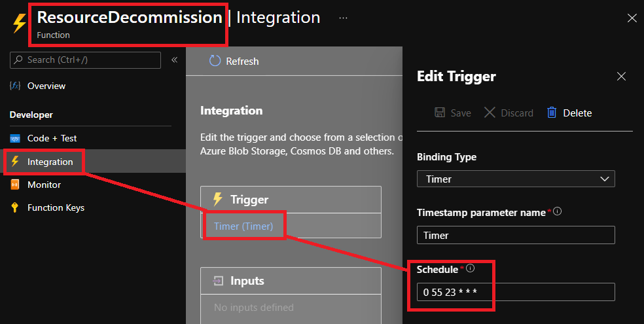Click the Timestamp parameter name field

click(x=516, y=235)
